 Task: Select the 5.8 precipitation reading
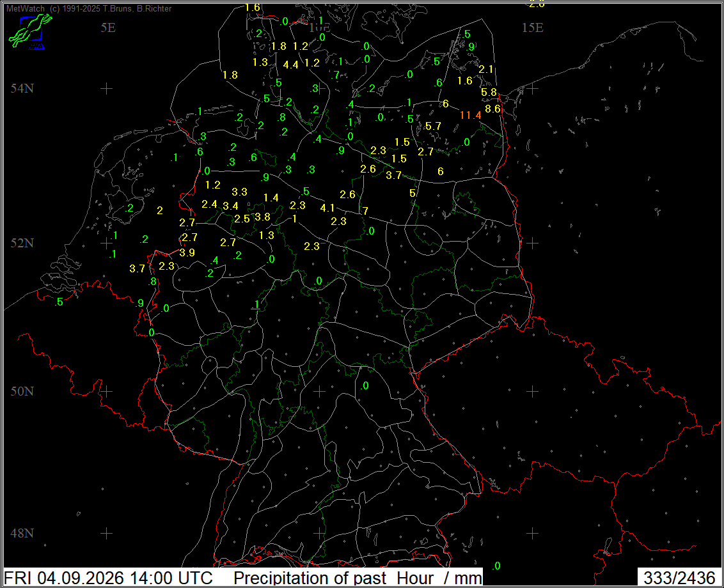[x=489, y=92]
